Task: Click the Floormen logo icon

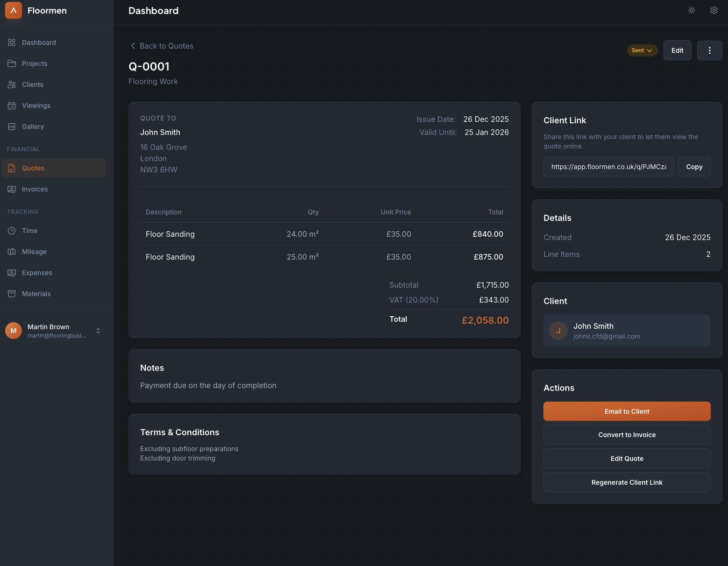Action: pyautogui.click(x=14, y=10)
